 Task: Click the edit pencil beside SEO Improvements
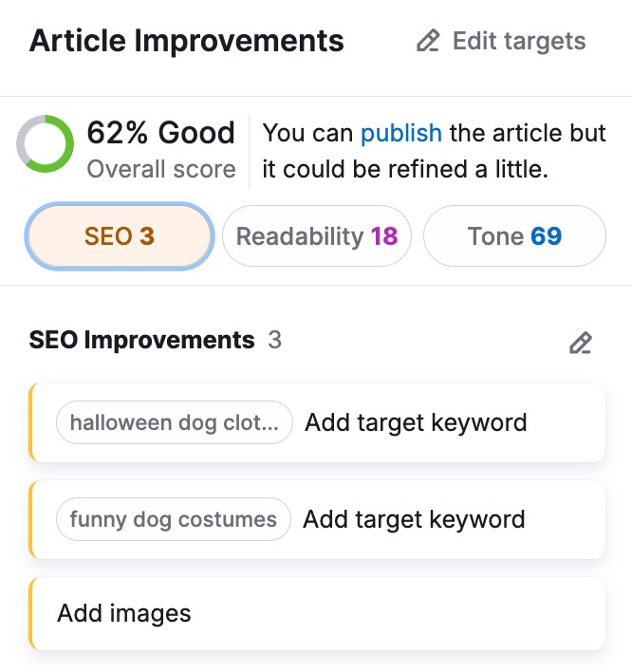click(580, 343)
